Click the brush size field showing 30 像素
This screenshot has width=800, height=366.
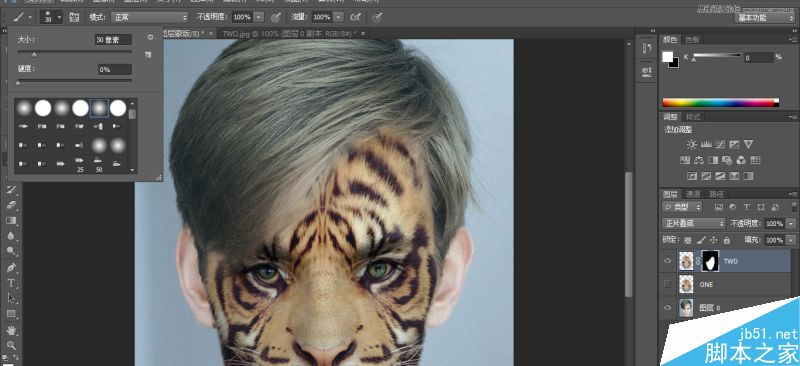(x=113, y=39)
